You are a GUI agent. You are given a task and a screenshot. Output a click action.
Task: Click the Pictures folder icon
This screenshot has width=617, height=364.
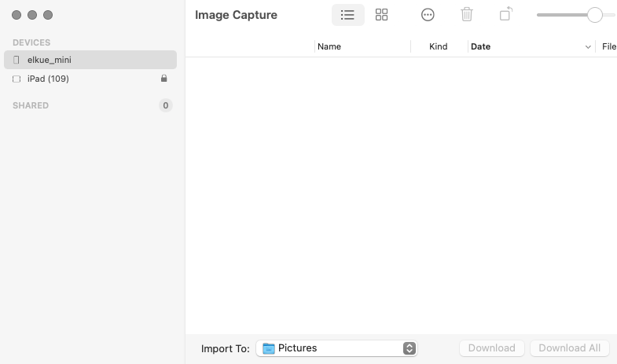pyautogui.click(x=269, y=348)
